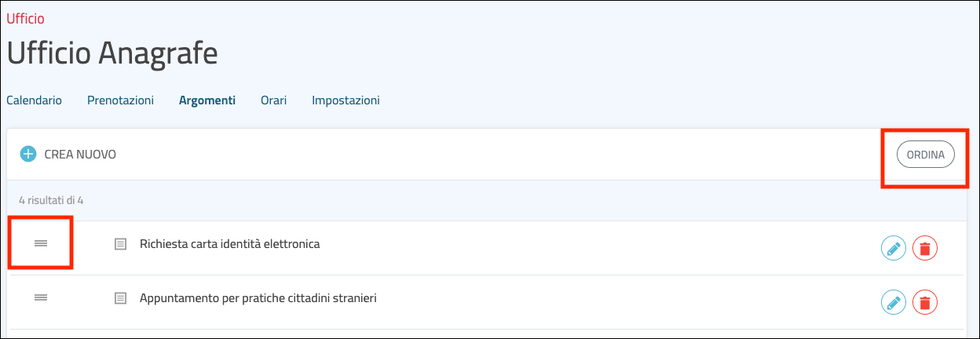The width and height of the screenshot is (980, 339).
Task: Click drag handle of Appuntamento per pratiche row
Action: click(x=41, y=297)
